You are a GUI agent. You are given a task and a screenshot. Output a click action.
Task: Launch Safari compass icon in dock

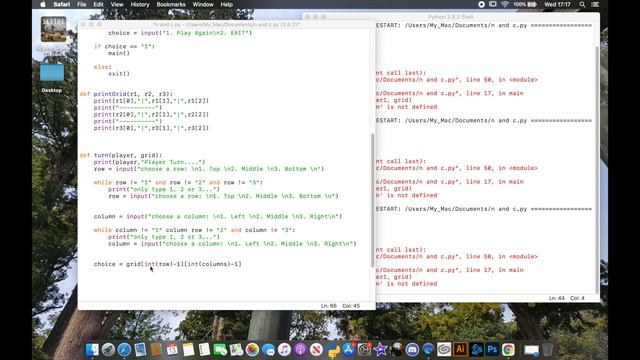point(124,350)
